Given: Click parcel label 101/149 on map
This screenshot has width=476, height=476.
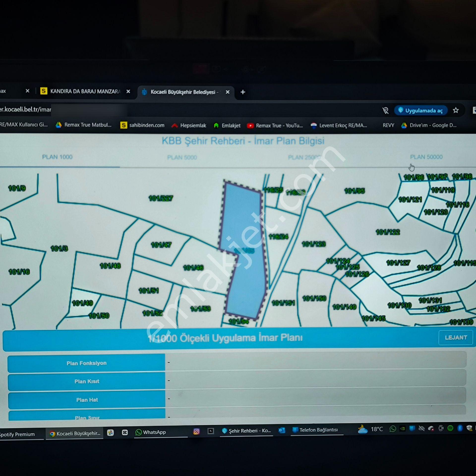Looking at the screenshot, I should point(344,307).
